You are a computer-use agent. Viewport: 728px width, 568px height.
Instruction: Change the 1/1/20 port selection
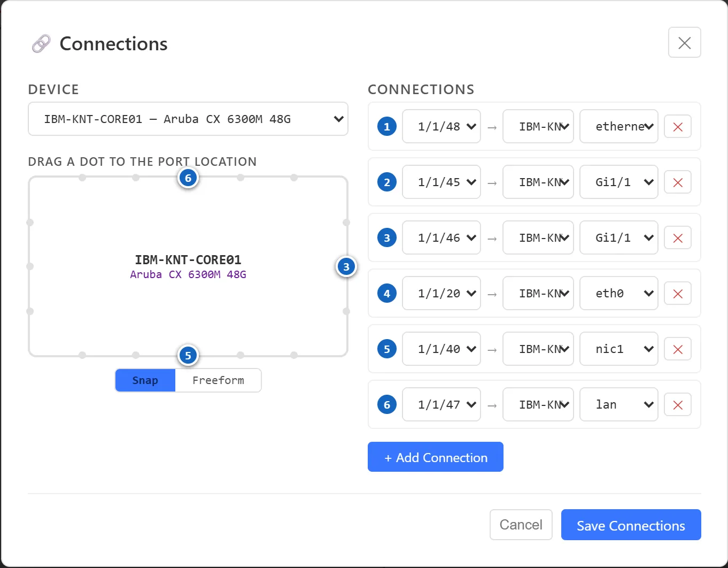pyautogui.click(x=442, y=294)
